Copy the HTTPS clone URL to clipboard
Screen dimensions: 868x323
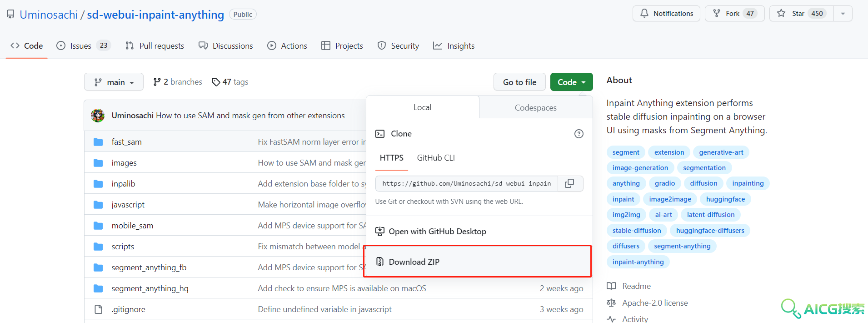click(x=569, y=183)
